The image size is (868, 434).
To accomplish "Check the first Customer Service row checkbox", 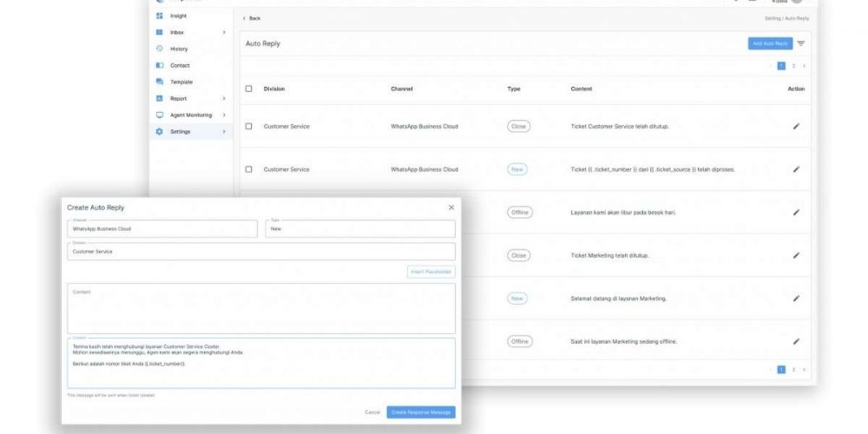I will [x=249, y=127].
